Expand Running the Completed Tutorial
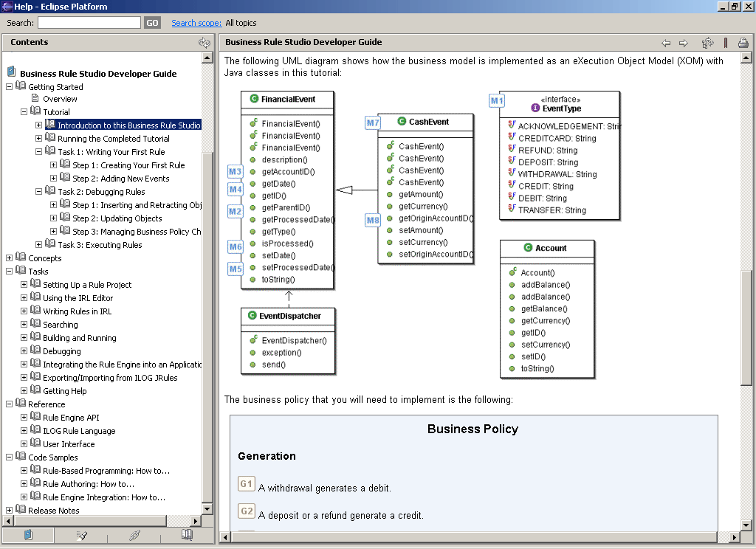Viewport: 756px width, 549px height. (38, 138)
